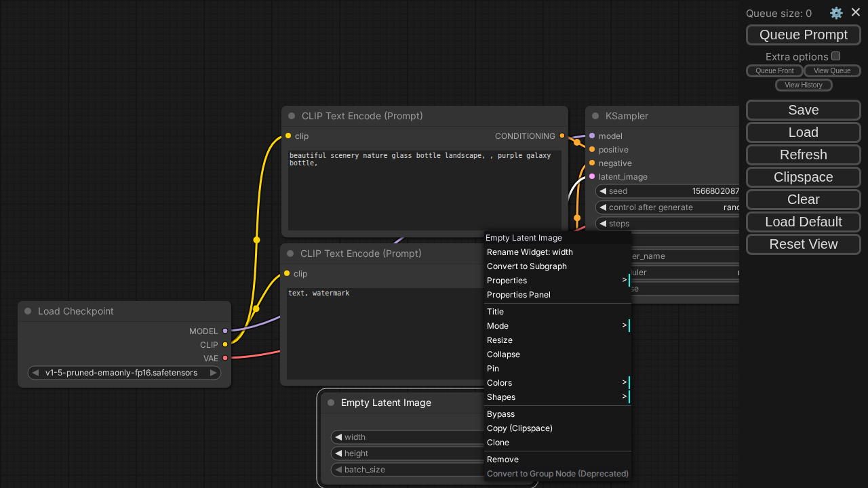Open settings via the gear icon

point(836,13)
